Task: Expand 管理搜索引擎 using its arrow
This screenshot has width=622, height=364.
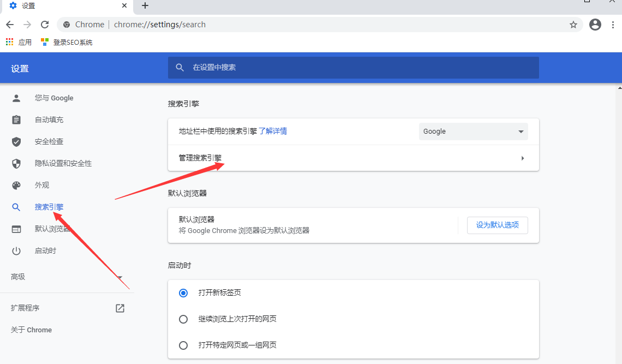Action: pos(522,158)
